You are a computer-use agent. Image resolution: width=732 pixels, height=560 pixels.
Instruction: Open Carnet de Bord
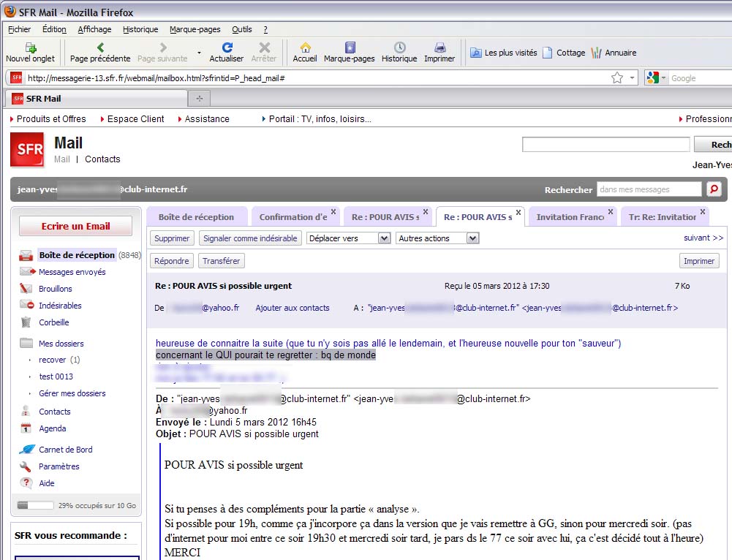65,450
